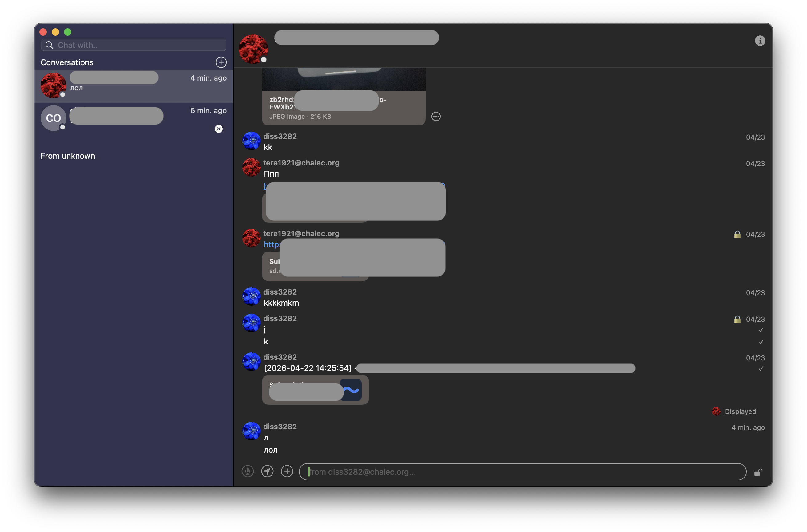Screen dimensions: 807x532
Task: Start a new conversation with the plus icon
Action: pyautogui.click(x=221, y=62)
